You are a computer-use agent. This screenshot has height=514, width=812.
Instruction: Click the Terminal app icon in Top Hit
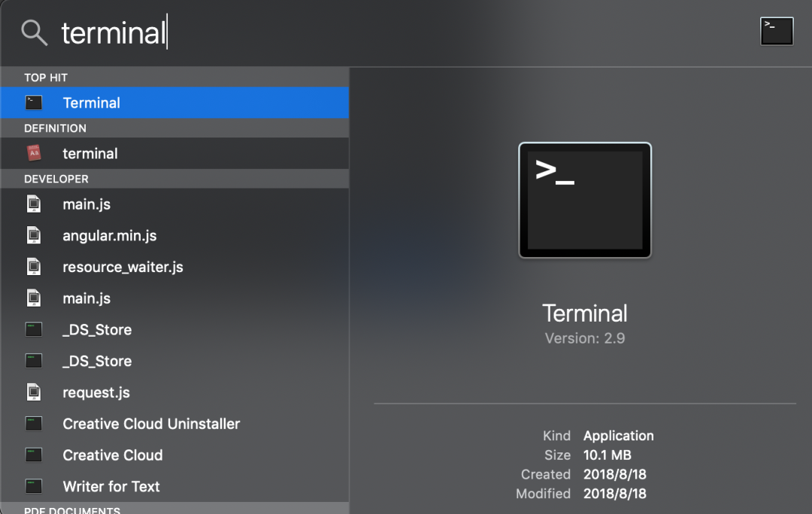pyautogui.click(x=34, y=102)
